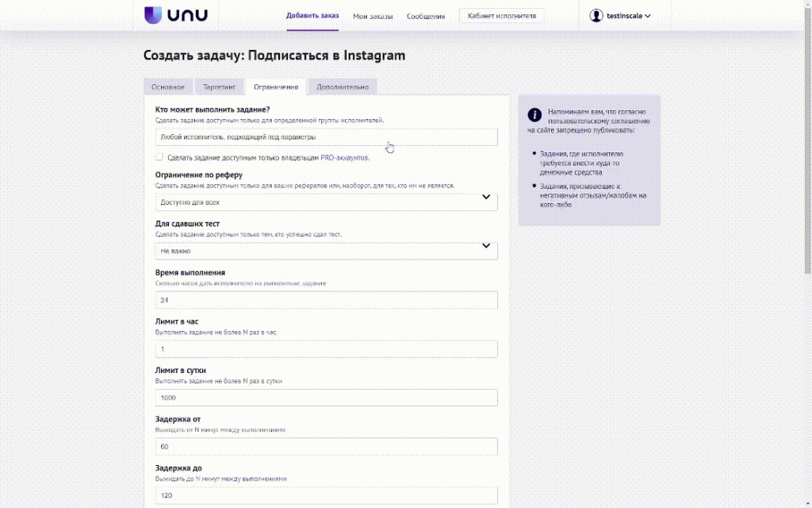Image resolution: width=812 pixels, height=508 pixels.
Task: Open 'Сообщения' menu item
Action: pyautogui.click(x=426, y=16)
